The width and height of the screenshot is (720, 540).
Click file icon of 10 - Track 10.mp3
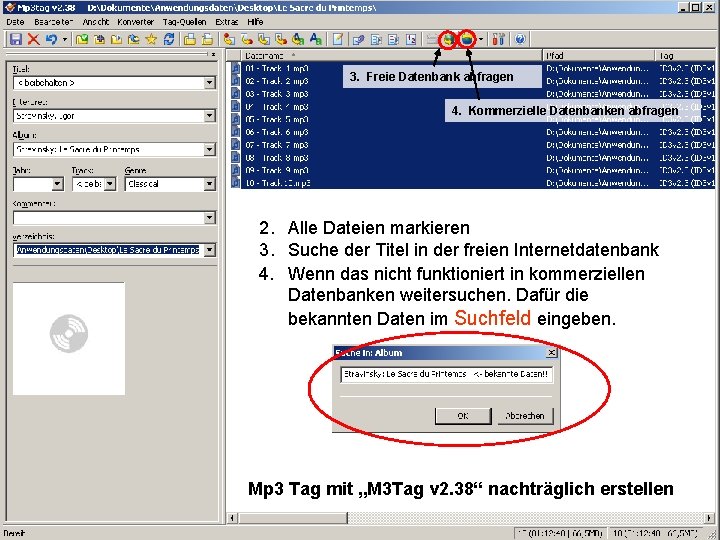(x=236, y=183)
